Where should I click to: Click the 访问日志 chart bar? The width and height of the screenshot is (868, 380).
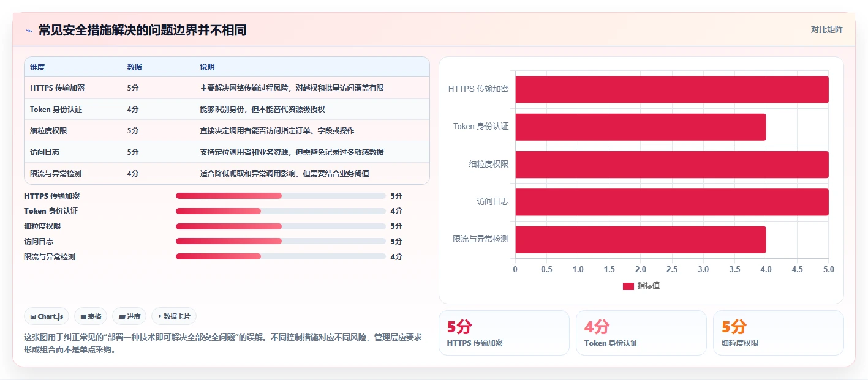pos(672,202)
